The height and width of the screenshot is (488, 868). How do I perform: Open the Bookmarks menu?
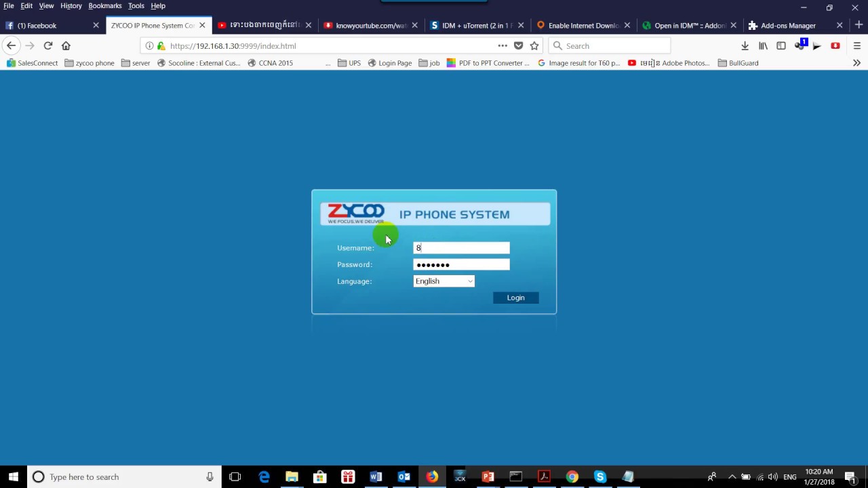[105, 5]
